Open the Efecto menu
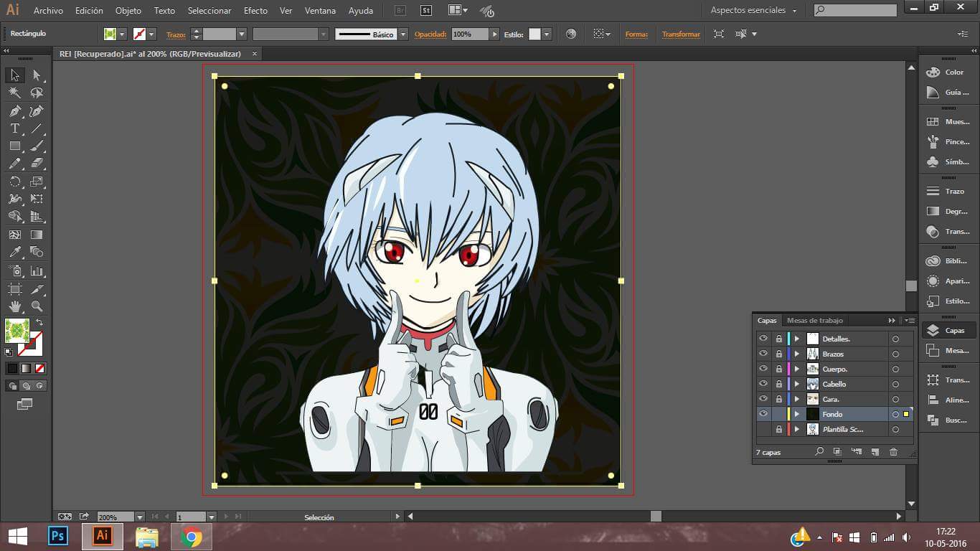Image resolution: width=980 pixels, height=551 pixels. tap(255, 11)
